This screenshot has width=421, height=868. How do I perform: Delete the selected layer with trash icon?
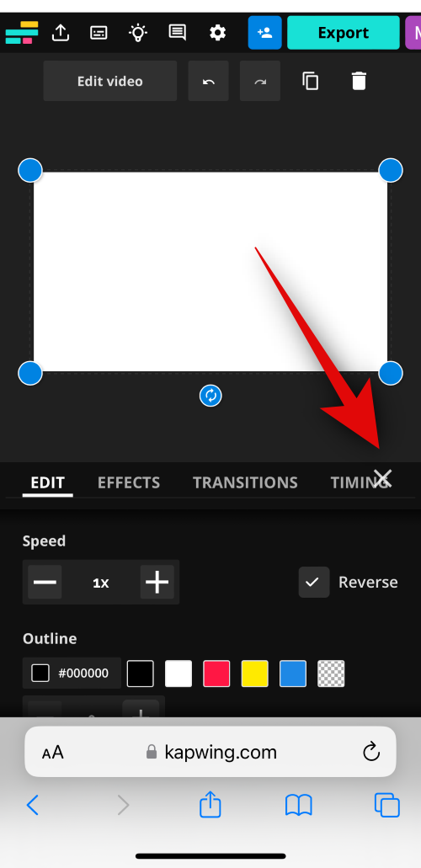click(x=359, y=82)
